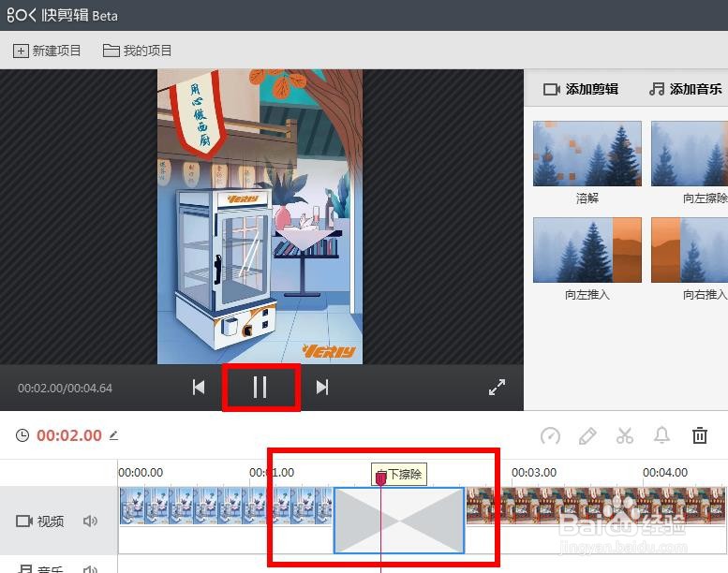The image size is (728, 573).
Task: Select the transition block on the timeline
Action: click(399, 521)
